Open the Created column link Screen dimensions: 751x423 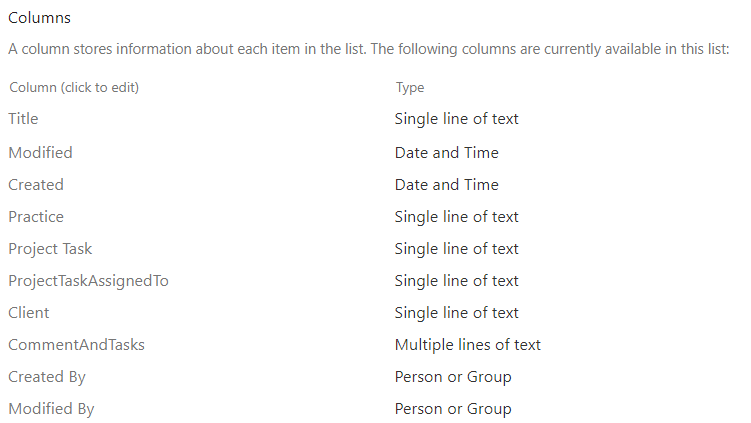coord(36,185)
